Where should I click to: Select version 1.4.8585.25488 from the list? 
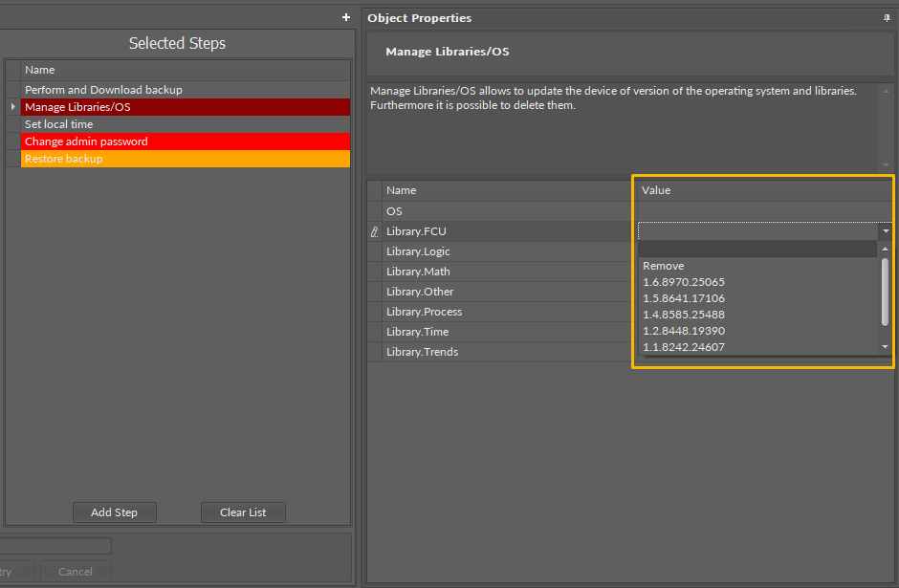click(684, 315)
